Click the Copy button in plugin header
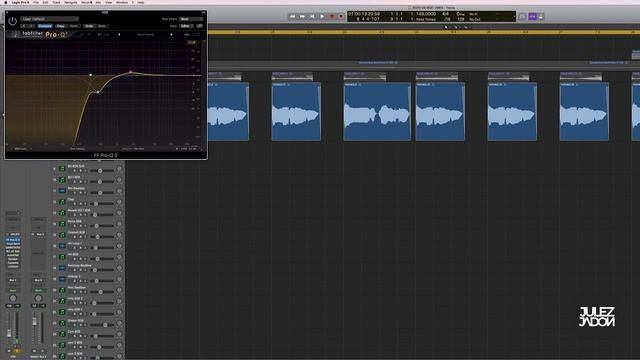 click(x=61, y=26)
